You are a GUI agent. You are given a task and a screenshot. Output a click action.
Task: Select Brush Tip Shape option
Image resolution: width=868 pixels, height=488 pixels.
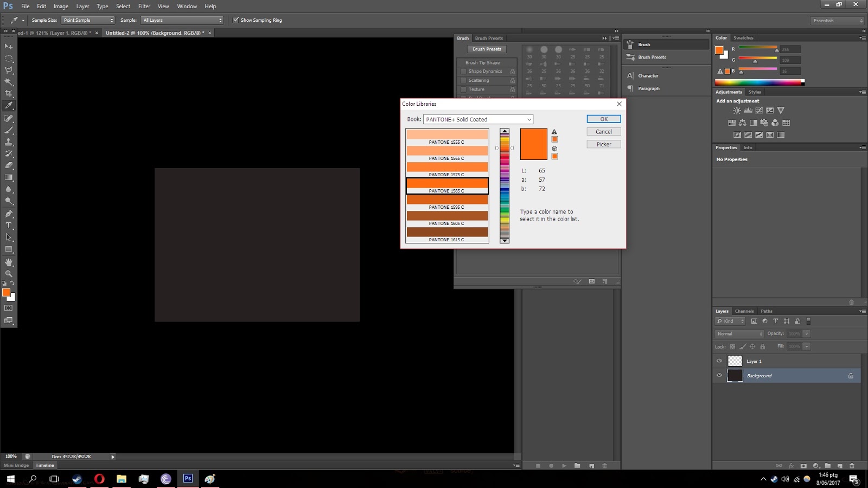click(482, 63)
